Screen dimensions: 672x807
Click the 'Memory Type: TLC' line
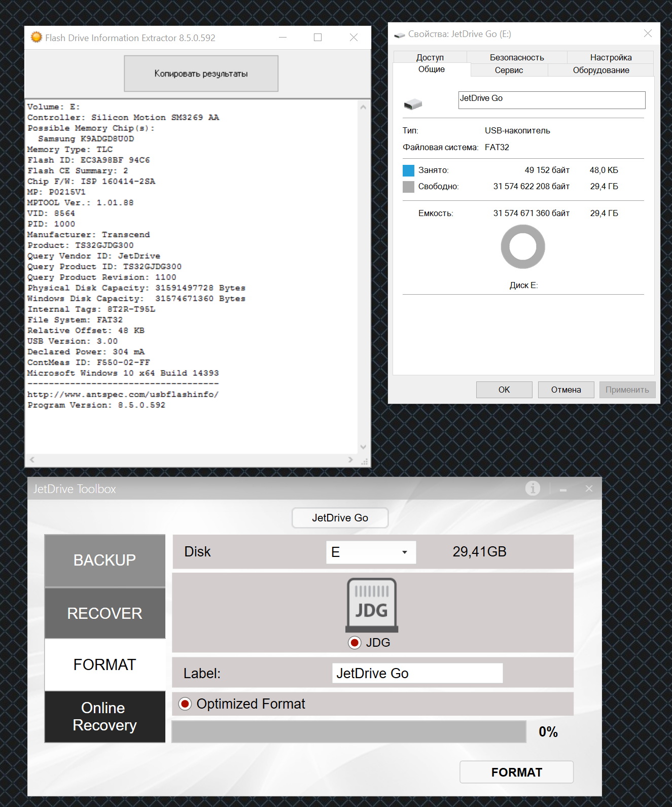(x=70, y=149)
